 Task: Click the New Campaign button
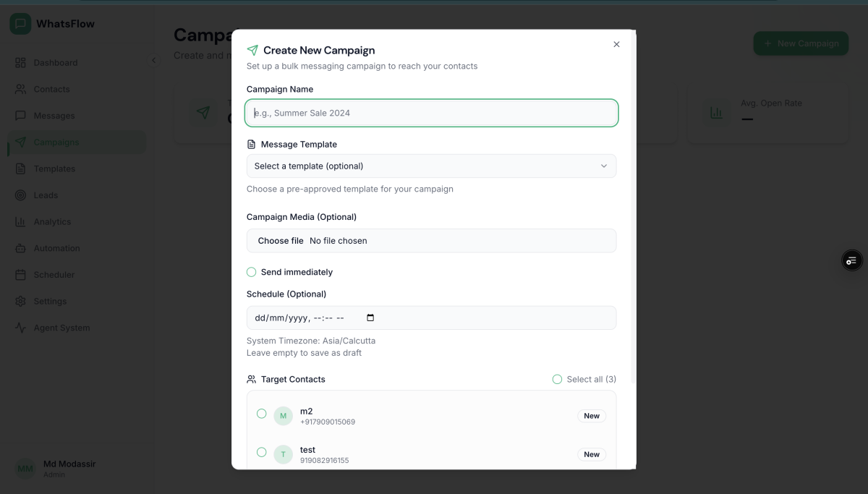click(x=801, y=43)
